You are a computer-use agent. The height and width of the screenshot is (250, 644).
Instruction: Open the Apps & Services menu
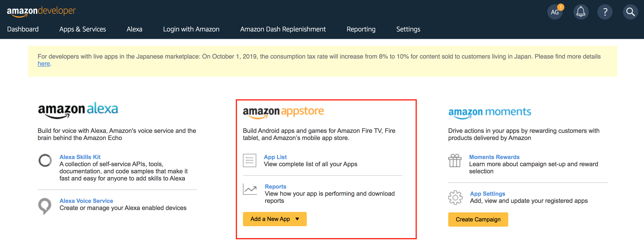pos(82,29)
